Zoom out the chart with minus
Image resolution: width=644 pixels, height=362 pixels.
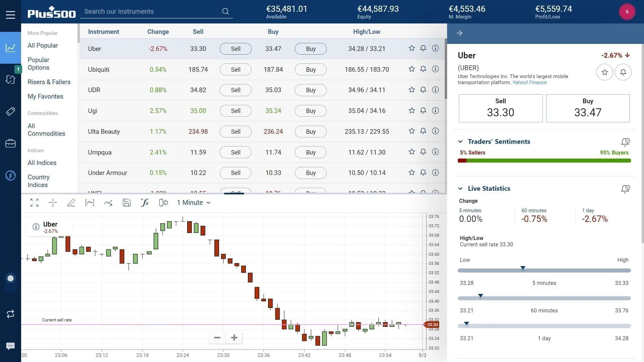click(x=217, y=338)
